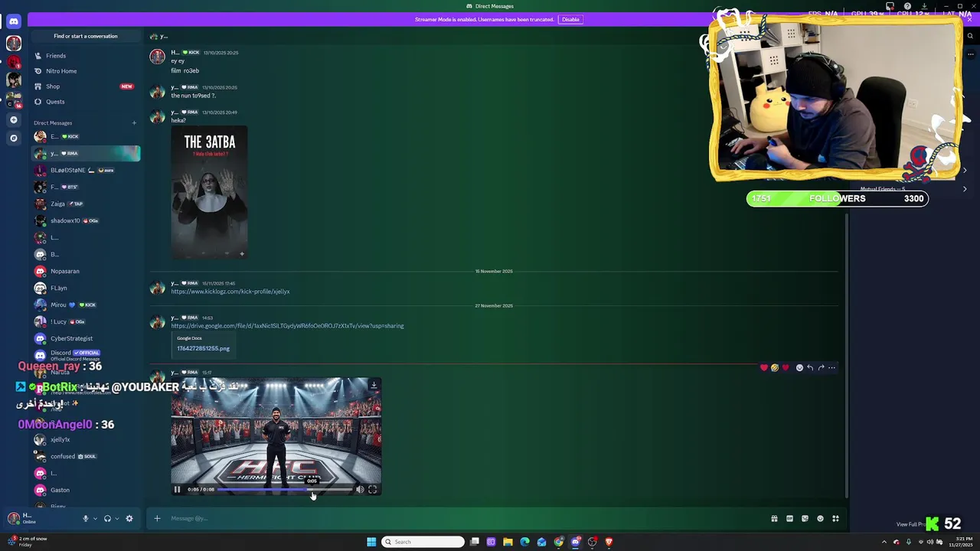
Task: Open emoji picker in message bar
Action: pyautogui.click(x=820, y=518)
